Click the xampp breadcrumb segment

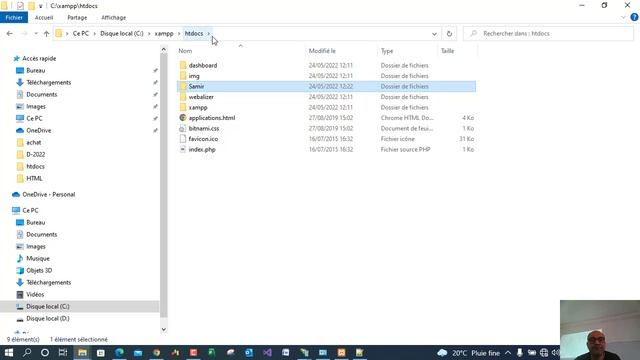click(x=164, y=33)
